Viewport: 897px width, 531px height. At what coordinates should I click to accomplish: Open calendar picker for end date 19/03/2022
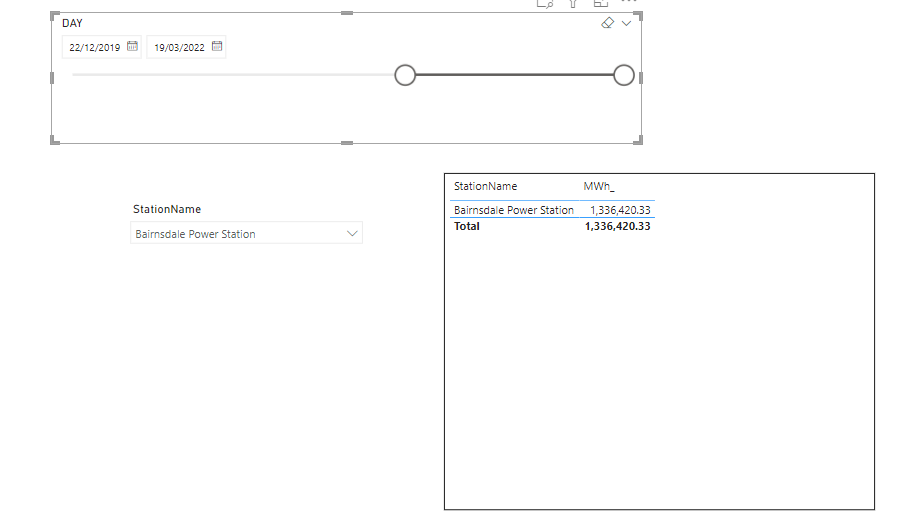click(217, 46)
